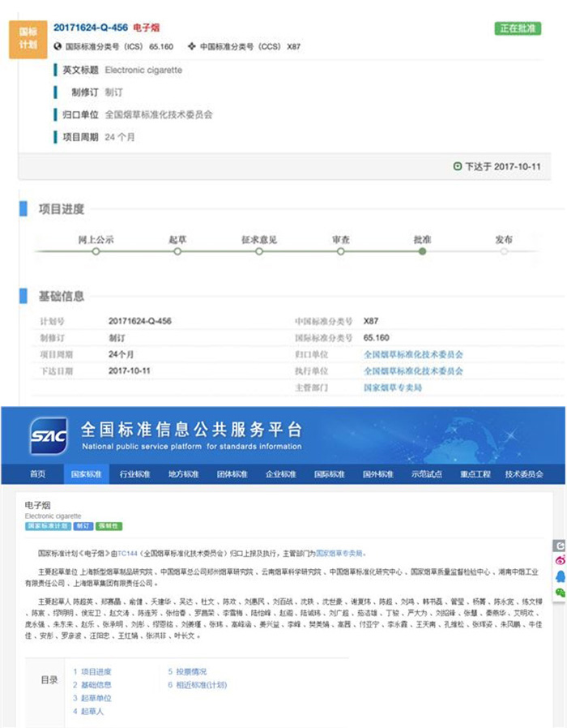Click the 项目进度 section heading
This screenshot has width=567, height=728.
62,209
